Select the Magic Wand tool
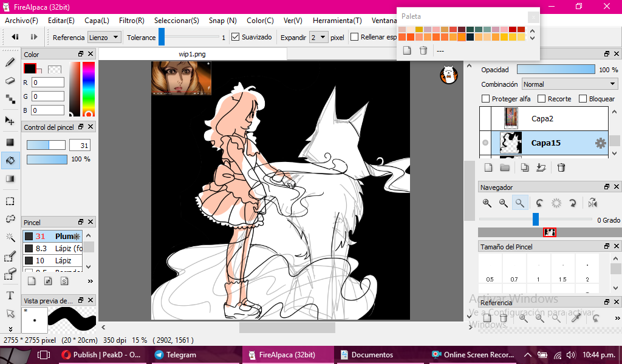622x364 pixels. 10,237
